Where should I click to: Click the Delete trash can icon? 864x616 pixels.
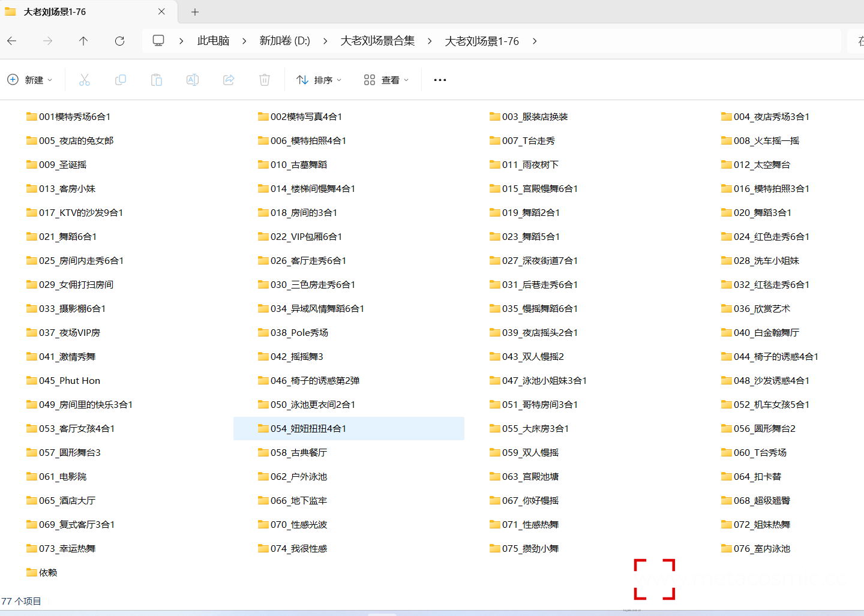265,80
